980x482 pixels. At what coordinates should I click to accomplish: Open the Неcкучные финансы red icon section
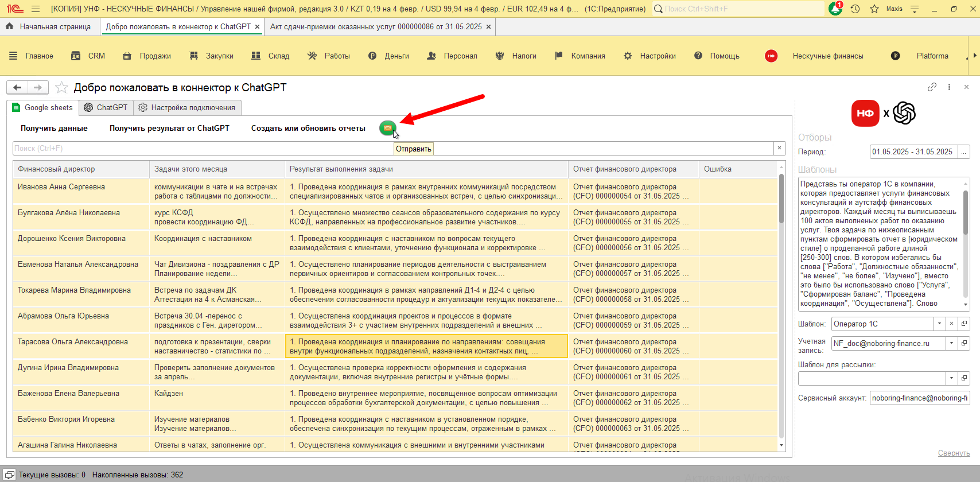click(x=771, y=56)
